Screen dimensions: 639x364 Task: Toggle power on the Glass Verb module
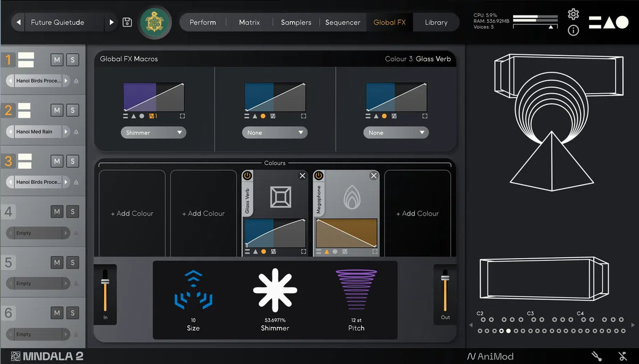pyautogui.click(x=248, y=176)
